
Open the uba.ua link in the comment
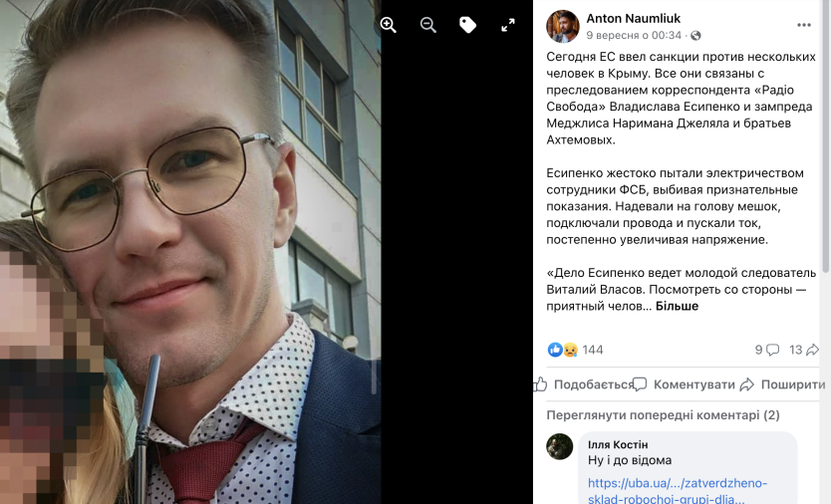(x=678, y=491)
